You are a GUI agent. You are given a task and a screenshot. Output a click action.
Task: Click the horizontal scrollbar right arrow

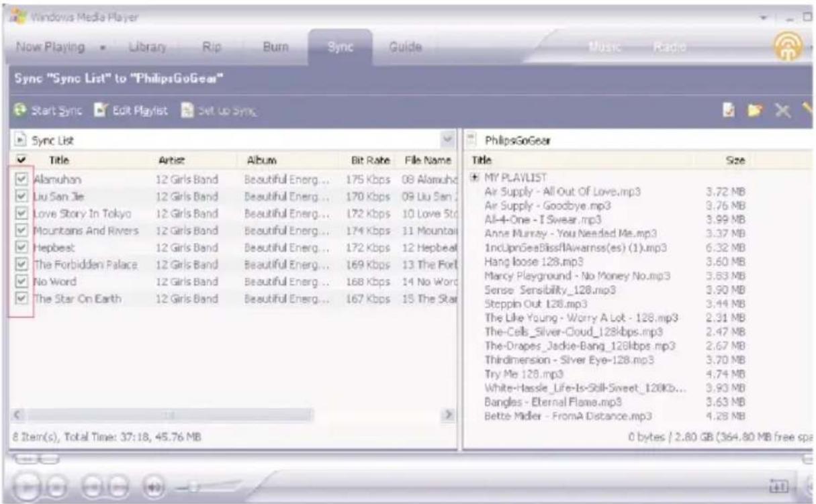[x=447, y=415]
